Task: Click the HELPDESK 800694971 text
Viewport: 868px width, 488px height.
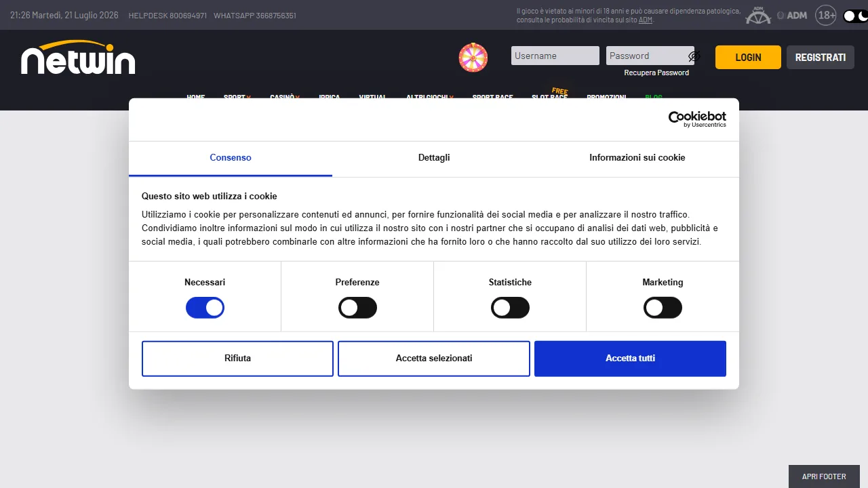Action: pos(167,16)
